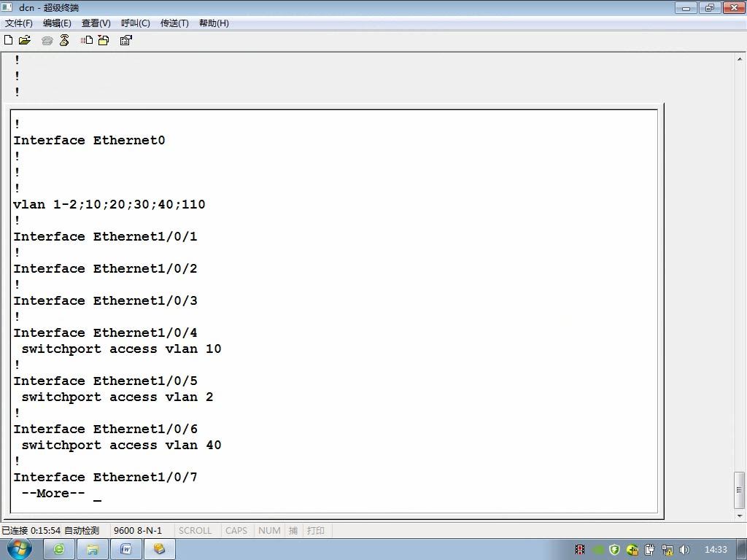747x560 pixels.
Task: Click the HyperTerminal taskbar icon
Action: point(160,550)
